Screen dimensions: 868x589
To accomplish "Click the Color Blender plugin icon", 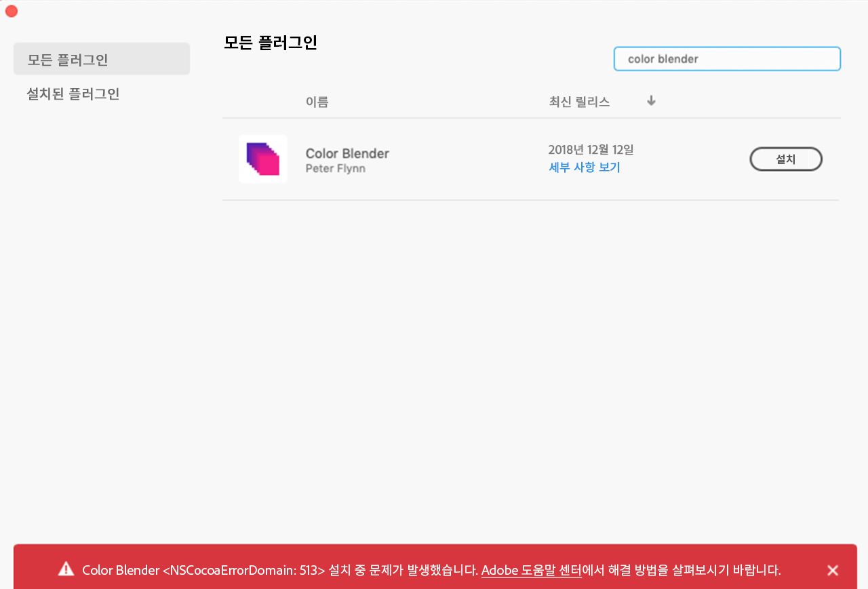I will pos(263,159).
